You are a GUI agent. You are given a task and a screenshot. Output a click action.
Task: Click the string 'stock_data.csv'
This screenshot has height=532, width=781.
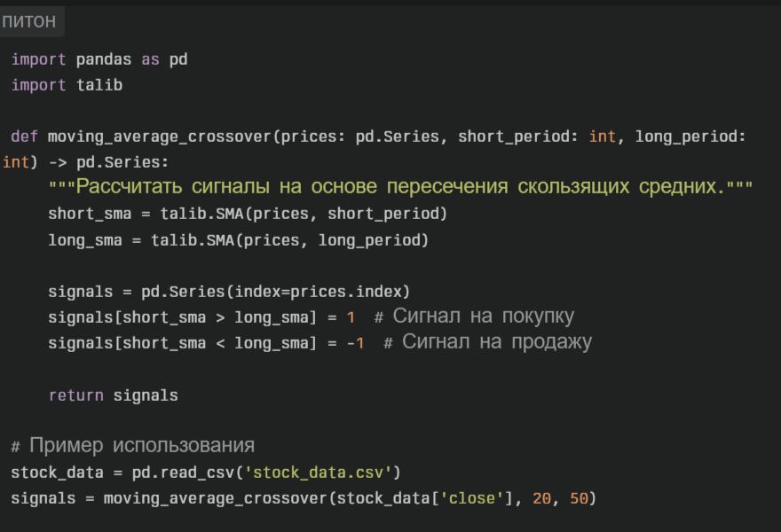[x=319, y=473]
